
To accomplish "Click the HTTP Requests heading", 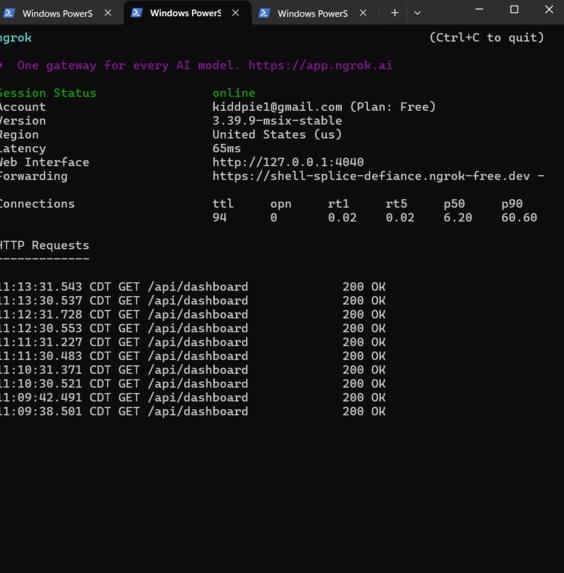I will (x=45, y=245).
